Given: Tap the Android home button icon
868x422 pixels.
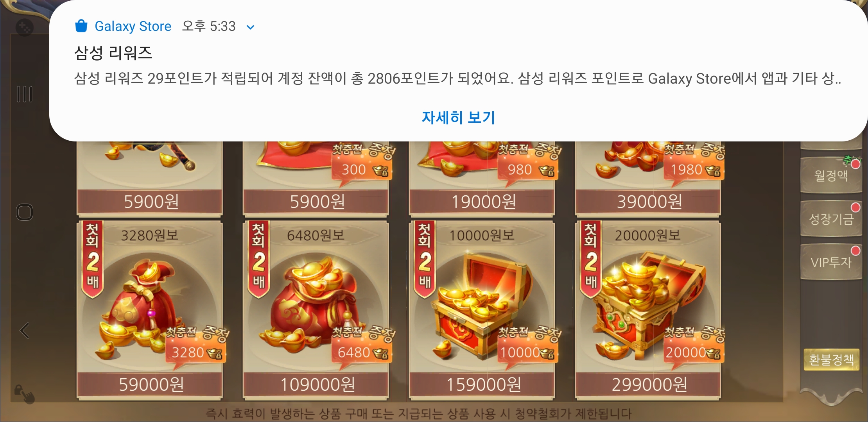Looking at the screenshot, I should coord(25,212).
